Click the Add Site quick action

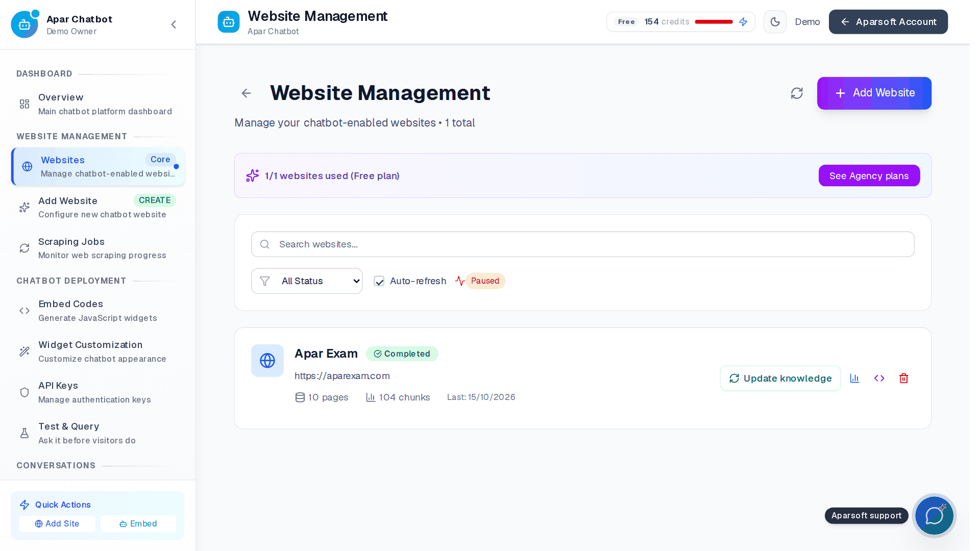point(57,524)
